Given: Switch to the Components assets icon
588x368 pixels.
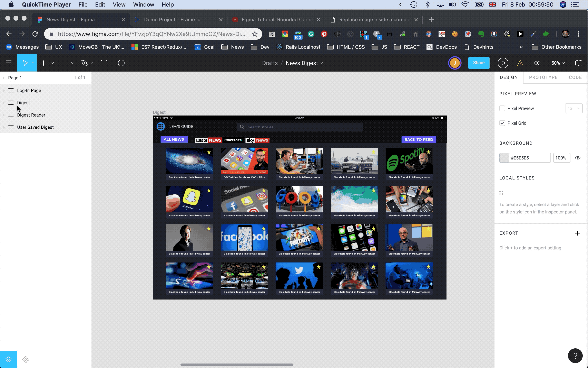Looking at the screenshot, I should [26, 359].
